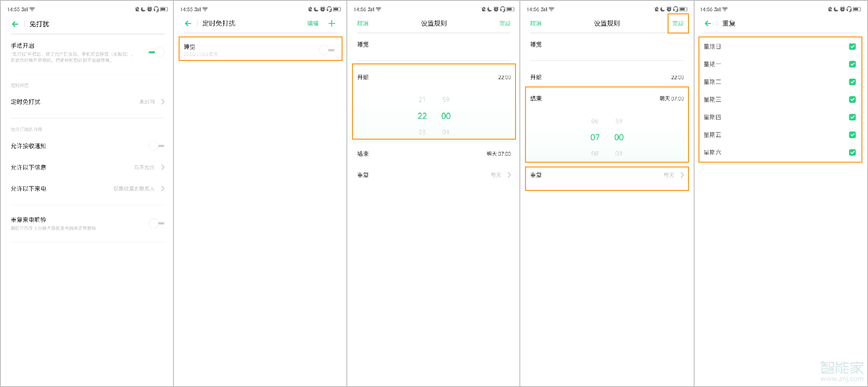Uncheck the 星期三 checkbox
Screen dimensions: 868x387
pyautogui.click(x=852, y=100)
